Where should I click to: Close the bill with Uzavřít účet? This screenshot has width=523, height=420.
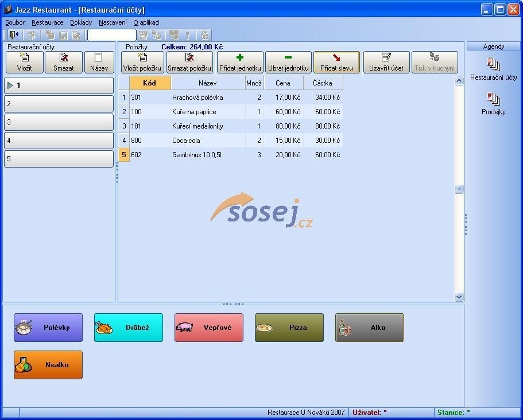point(386,62)
